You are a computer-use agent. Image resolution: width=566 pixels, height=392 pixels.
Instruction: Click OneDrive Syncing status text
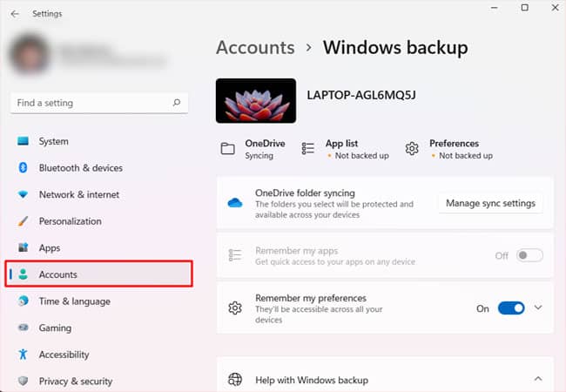click(259, 156)
